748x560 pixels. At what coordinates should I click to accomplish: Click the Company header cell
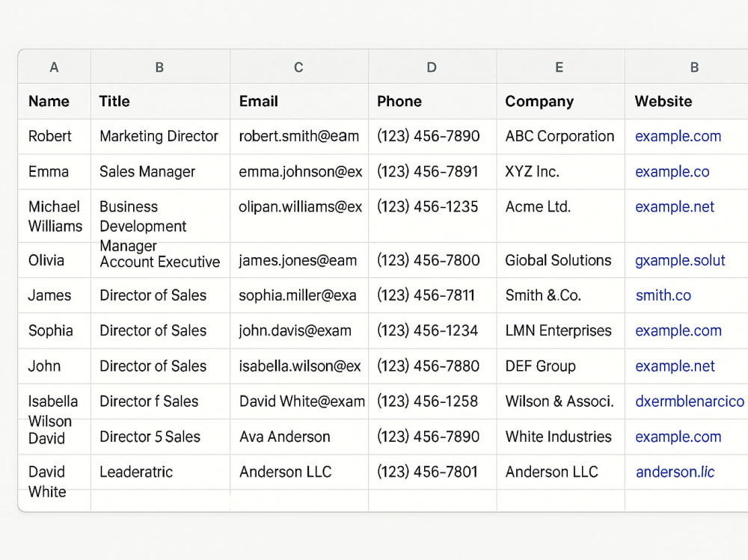[x=560, y=101]
